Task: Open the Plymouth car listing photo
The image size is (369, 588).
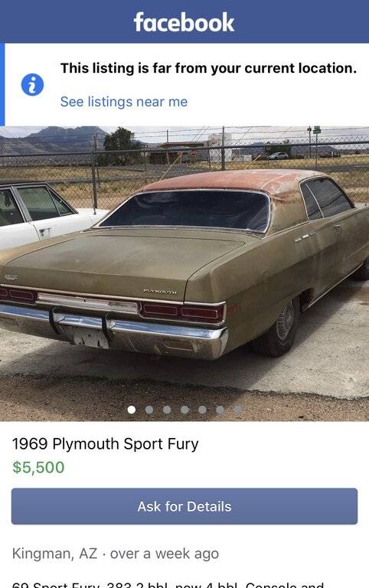Action: [184, 274]
